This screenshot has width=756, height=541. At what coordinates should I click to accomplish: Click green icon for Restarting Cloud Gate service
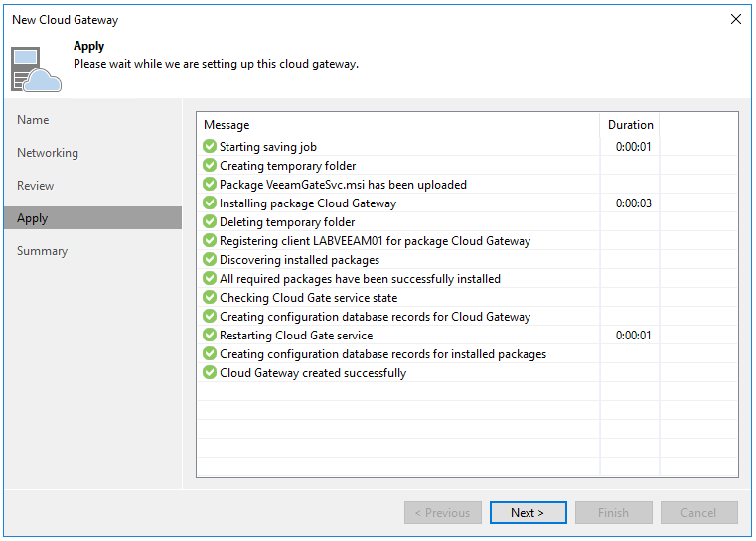(x=210, y=336)
